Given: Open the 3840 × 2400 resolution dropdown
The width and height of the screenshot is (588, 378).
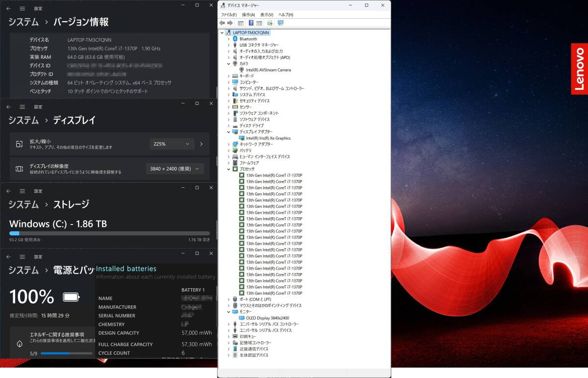Looking at the screenshot, I should click(x=175, y=169).
